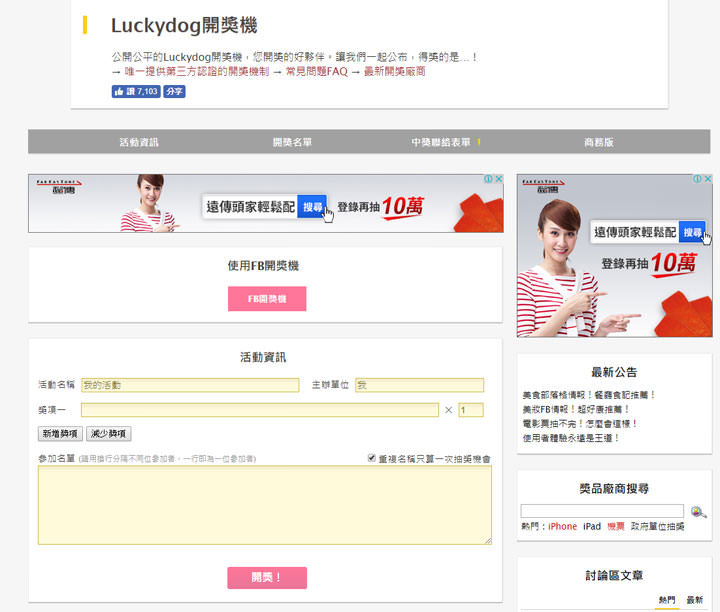Click the blue 搜尋 button in the sidebar ad
Screen dimensions: 720x612
point(692,232)
